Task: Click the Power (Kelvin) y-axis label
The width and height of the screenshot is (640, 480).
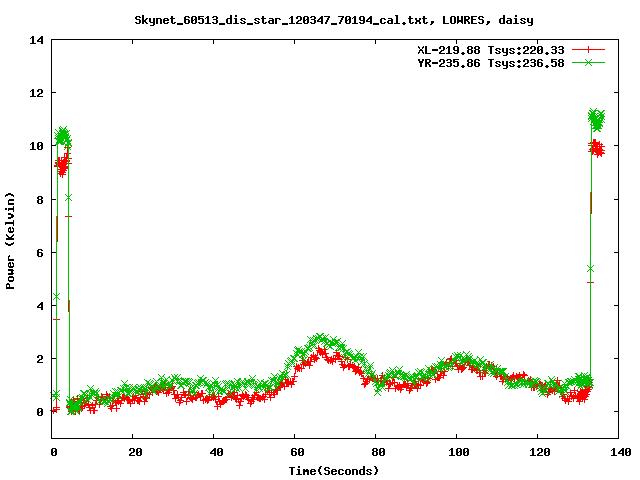Action: pyautogui.click(x=10, y=241)
